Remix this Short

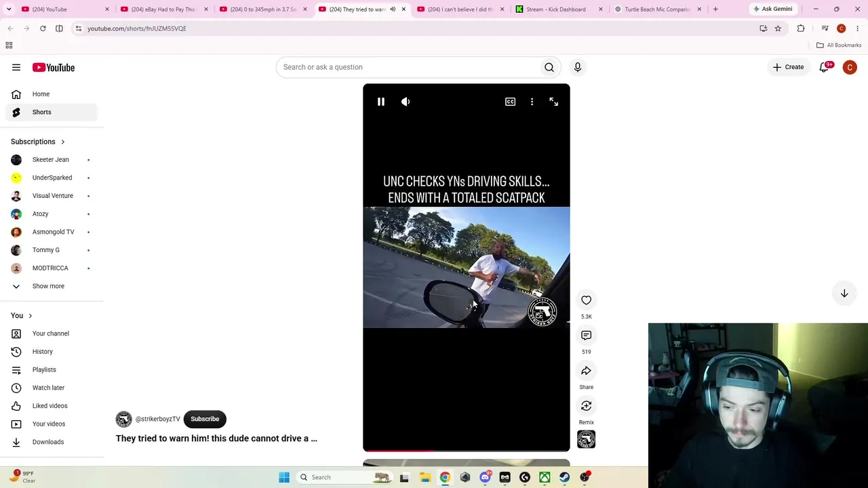pyautogui.click(x=587, y=406)
